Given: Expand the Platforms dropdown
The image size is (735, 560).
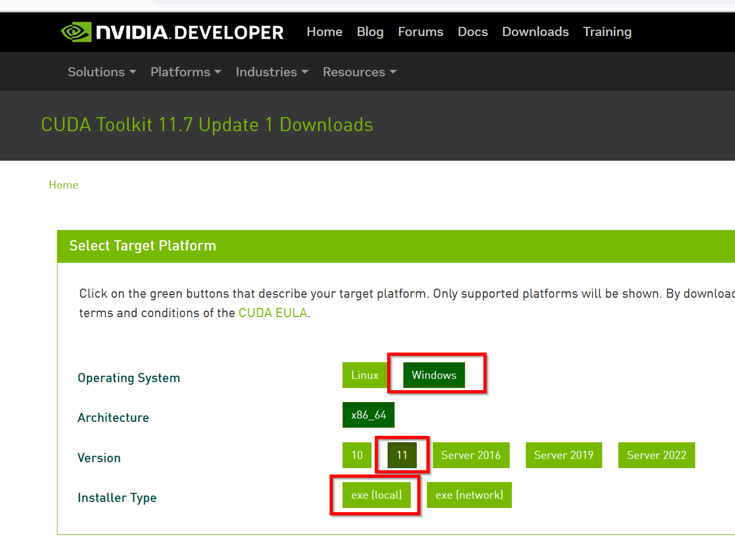Looking at the screenshot, I should (x=185, y=72).
